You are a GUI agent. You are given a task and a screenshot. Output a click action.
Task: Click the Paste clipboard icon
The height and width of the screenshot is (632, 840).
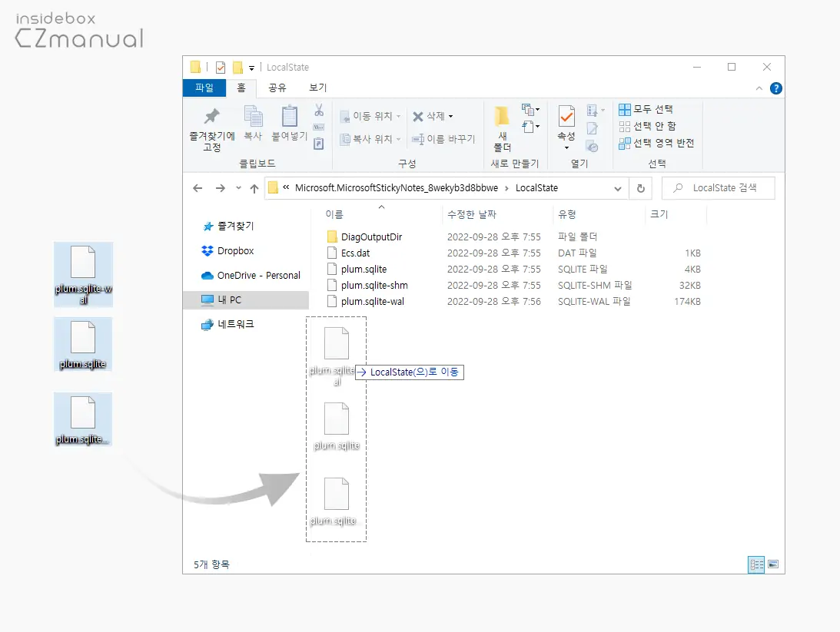point(290,116)
